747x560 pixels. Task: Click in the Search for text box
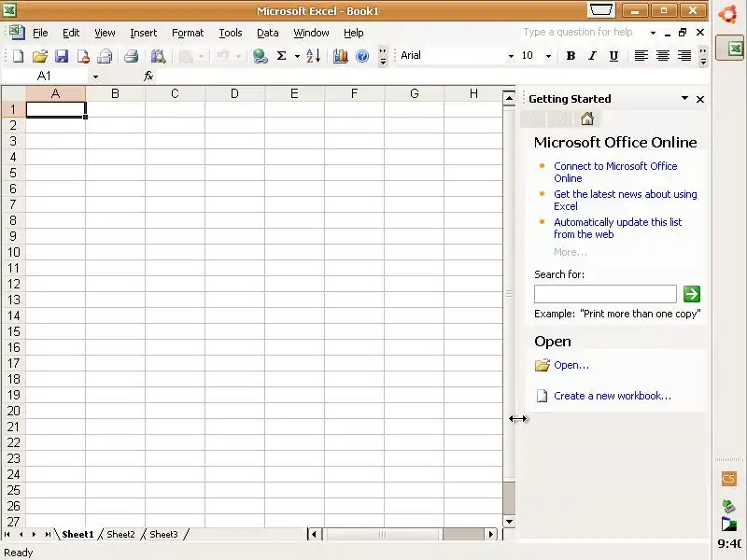click(x=605, y=294)
